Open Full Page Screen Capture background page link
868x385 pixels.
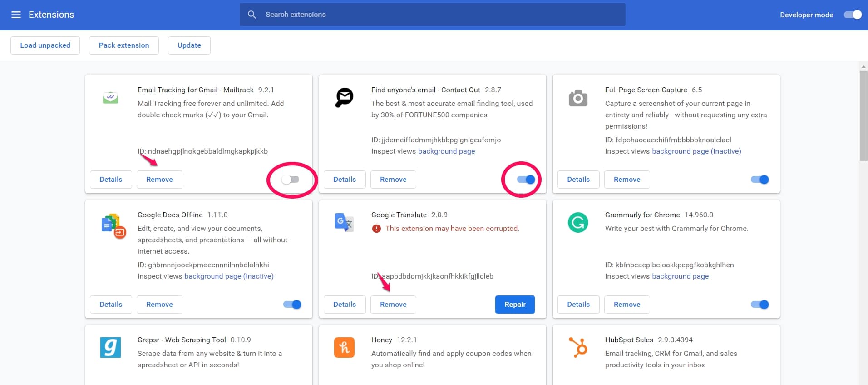696,151
